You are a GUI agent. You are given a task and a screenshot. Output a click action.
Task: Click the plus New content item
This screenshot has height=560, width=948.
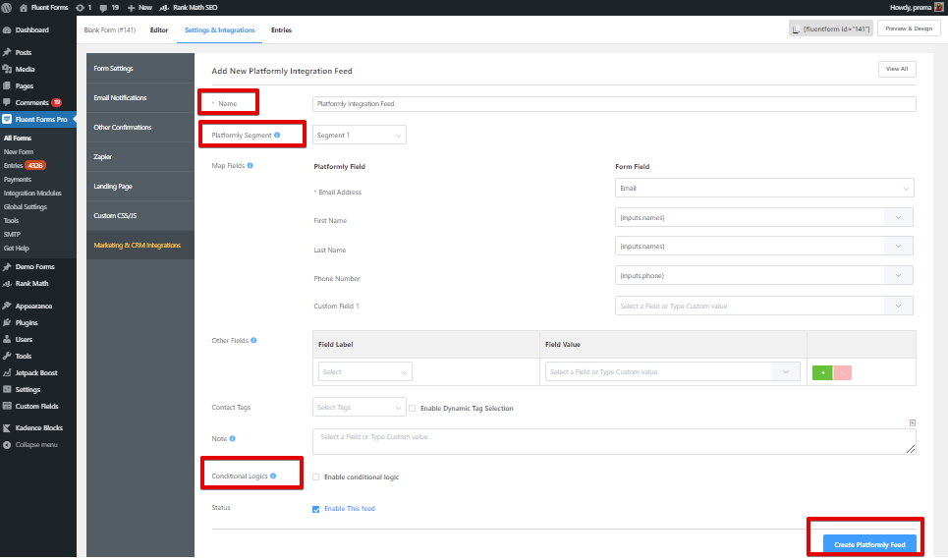pos(139,7)
